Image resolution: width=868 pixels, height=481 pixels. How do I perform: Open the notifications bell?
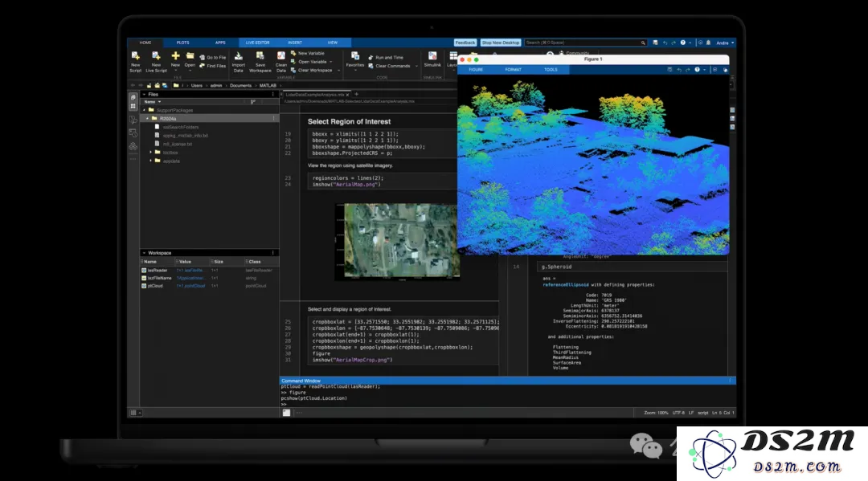coord(708,43)
